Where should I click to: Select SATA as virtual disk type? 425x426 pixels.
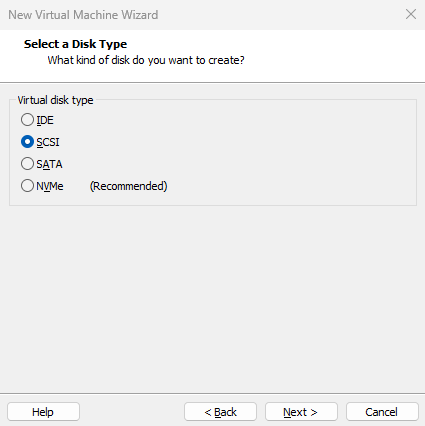(x=27, y=164)
